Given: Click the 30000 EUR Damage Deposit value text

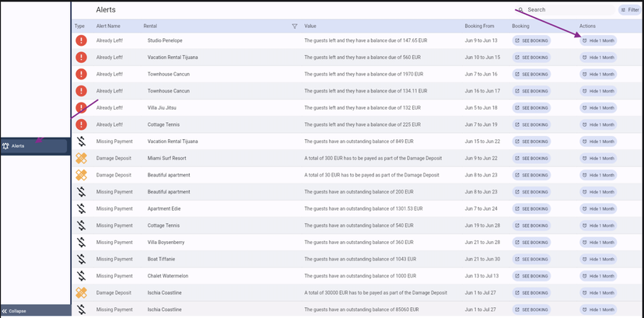Looking at the screenshot, I should [x=376, y=292].
